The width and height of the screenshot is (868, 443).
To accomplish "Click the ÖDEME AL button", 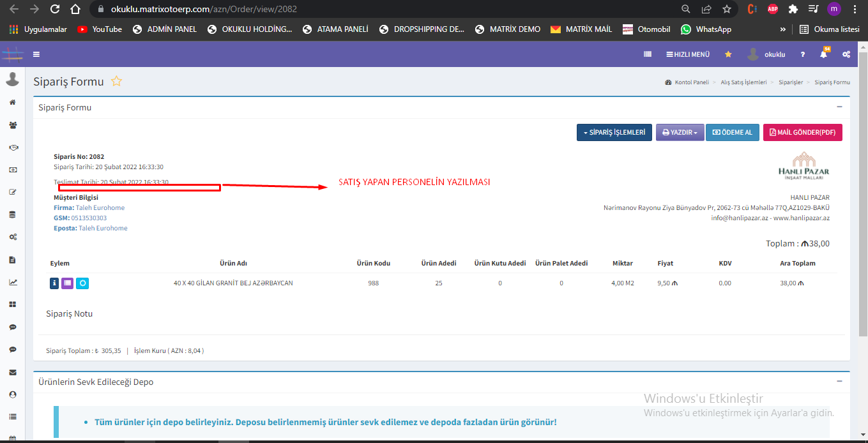I will (x=732, y=132).
